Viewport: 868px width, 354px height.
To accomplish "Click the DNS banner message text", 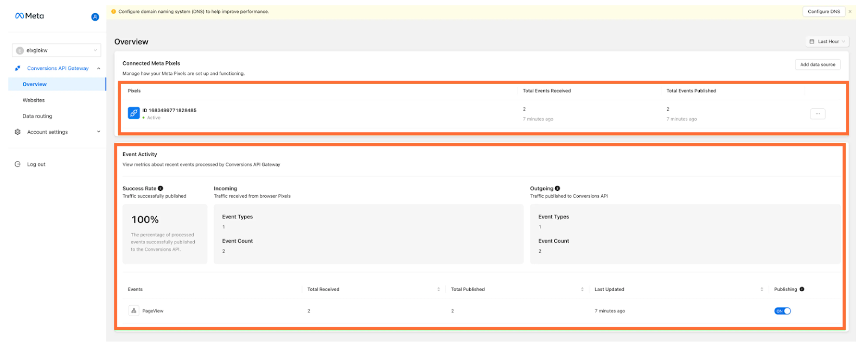I will [x=194, y=11].
